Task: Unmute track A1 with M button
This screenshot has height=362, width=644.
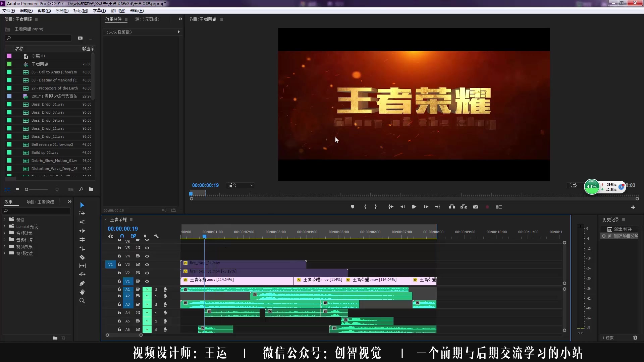Action: 147,289
